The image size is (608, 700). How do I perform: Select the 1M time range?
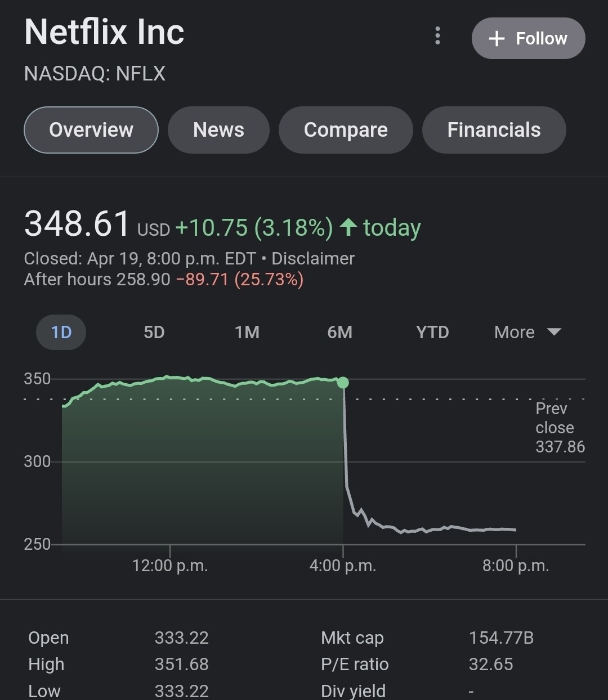point(247,332)
